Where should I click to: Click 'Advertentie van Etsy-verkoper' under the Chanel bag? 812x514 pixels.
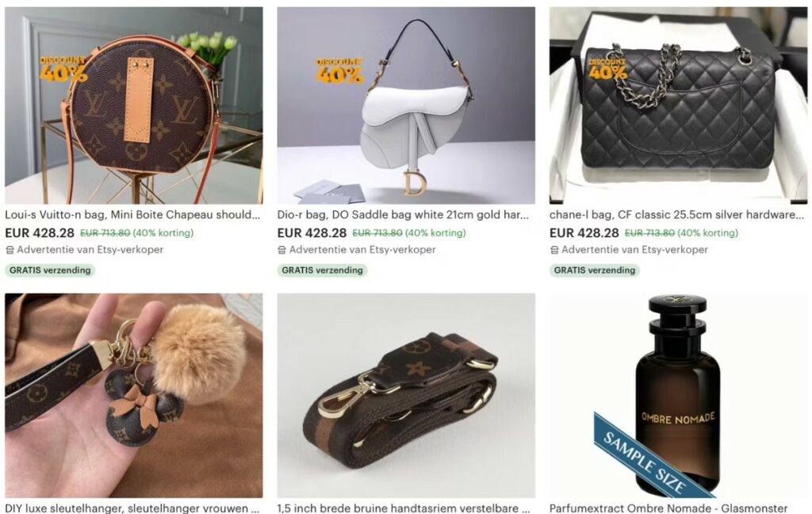point(634,250)
